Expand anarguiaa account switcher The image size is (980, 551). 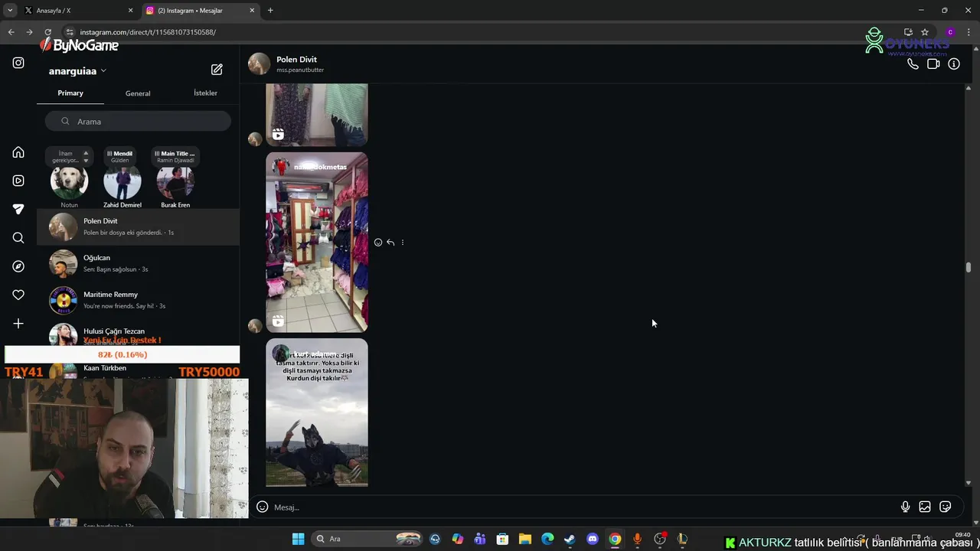click(x=77, y=71)
